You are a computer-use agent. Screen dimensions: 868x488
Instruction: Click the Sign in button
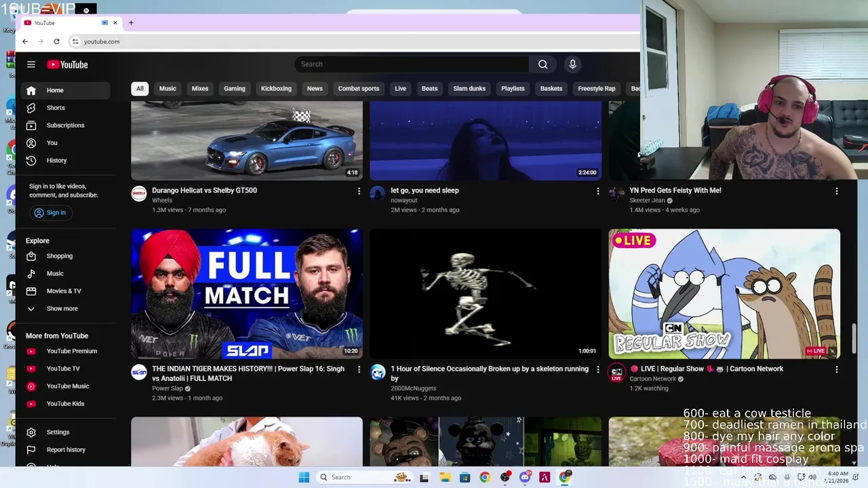pos(50,213)
